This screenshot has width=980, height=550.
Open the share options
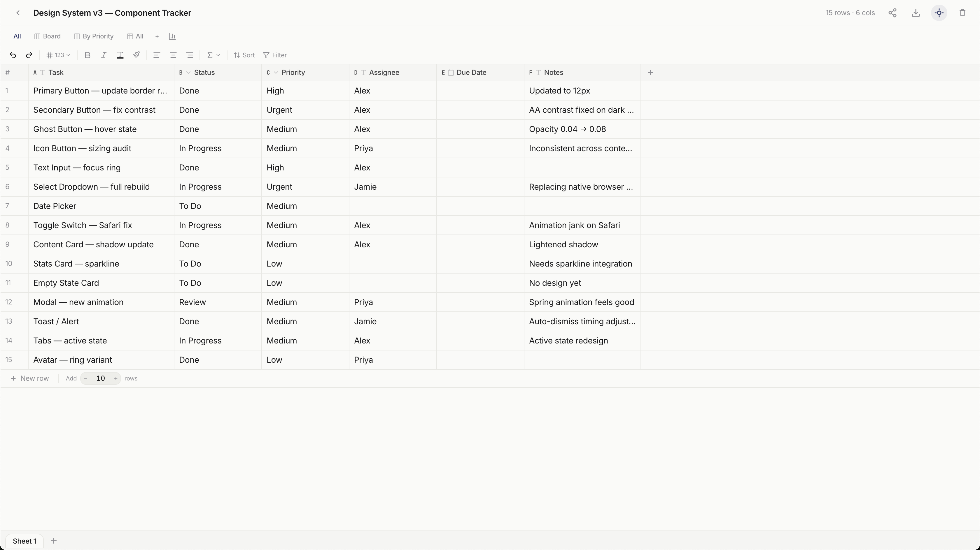point(893,13)
